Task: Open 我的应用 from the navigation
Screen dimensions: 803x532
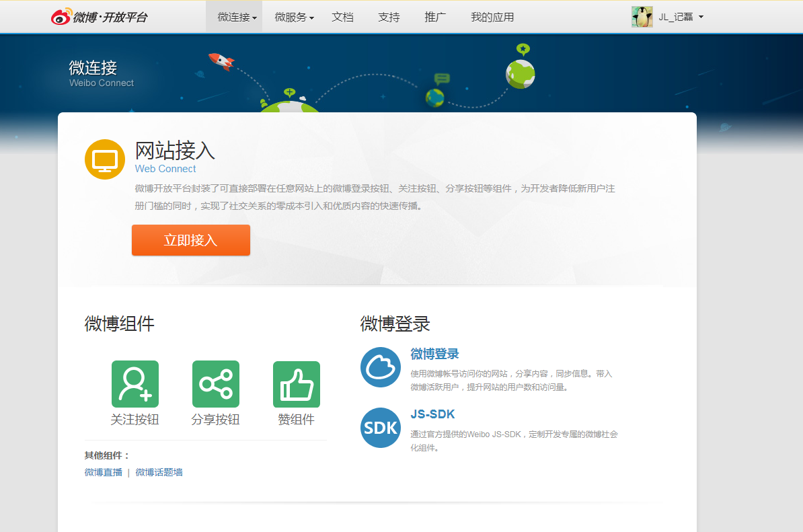Action: (x=491, y=16)
